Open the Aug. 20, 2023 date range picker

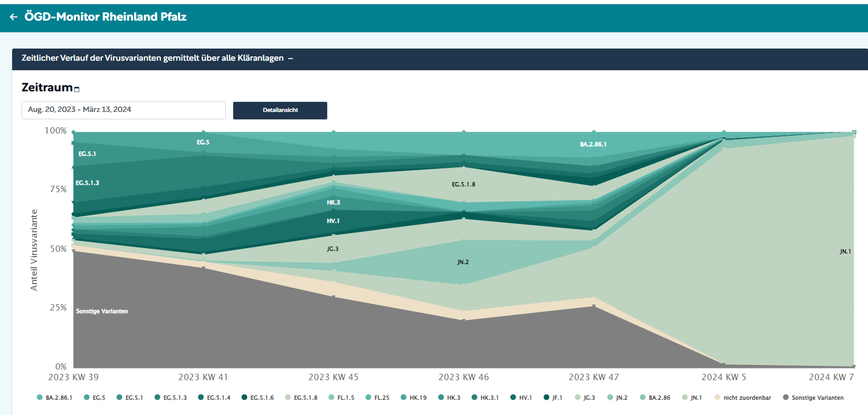(123, 110)
